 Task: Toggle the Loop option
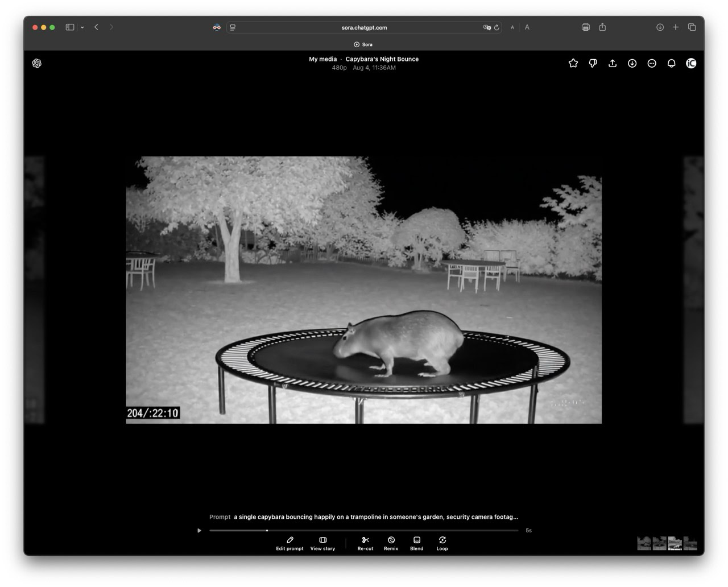pos(442,543)
